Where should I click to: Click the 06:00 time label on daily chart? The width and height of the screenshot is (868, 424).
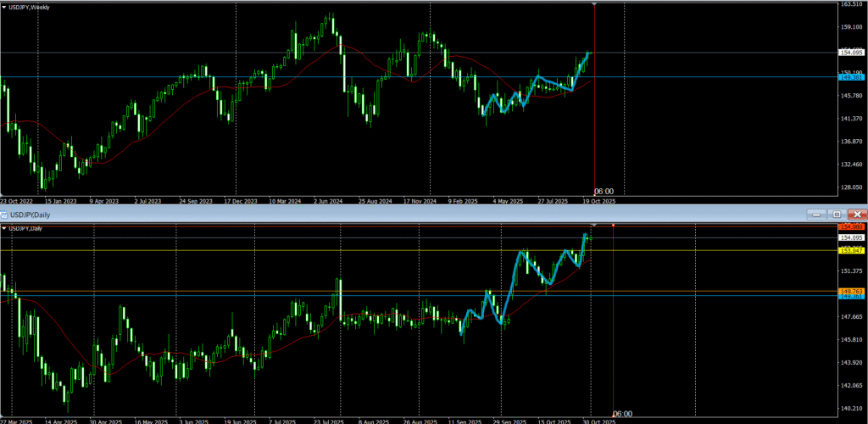[621, 414]
